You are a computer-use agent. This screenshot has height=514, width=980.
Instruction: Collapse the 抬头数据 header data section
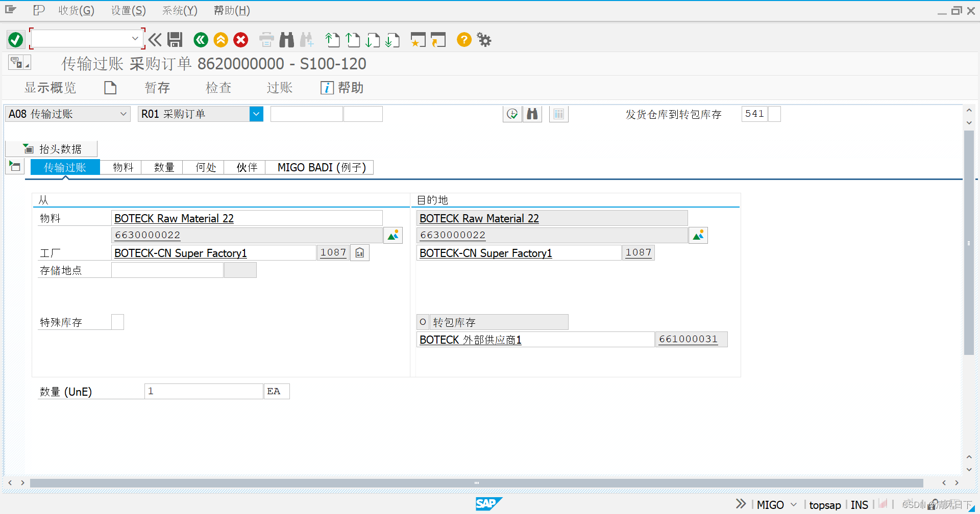tap(52, 149)
